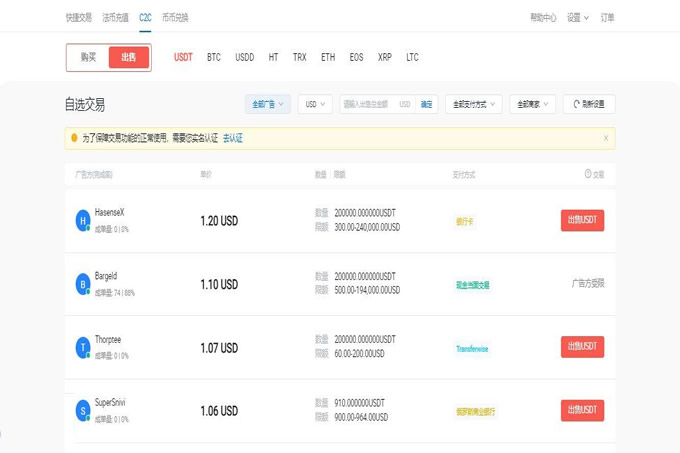
Task: Sell USDT to HasenseX
Action: 582,220
